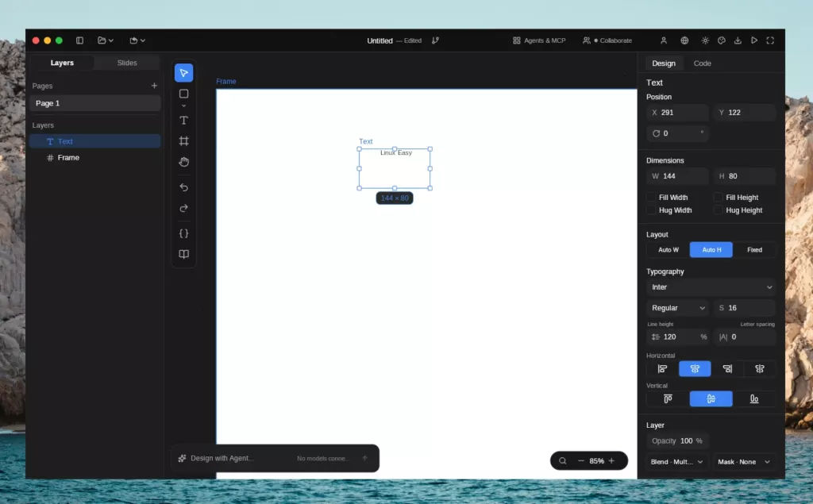Open the branch icon beside Edited
This screenshot has width=813, height=504.
(x=435, y=40)
